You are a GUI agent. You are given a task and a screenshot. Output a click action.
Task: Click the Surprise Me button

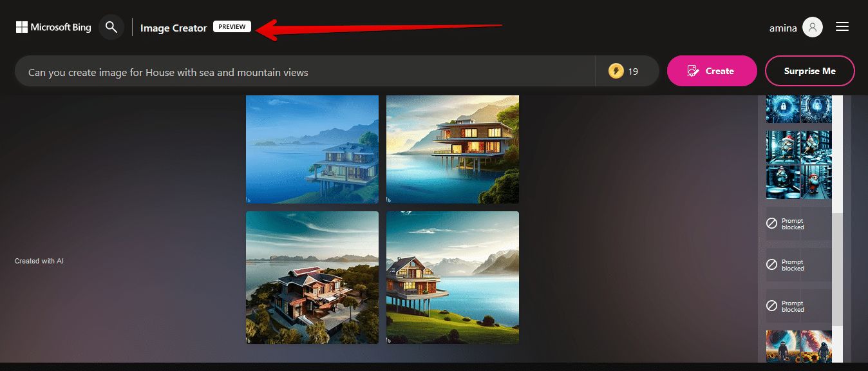tap(810, 71)
